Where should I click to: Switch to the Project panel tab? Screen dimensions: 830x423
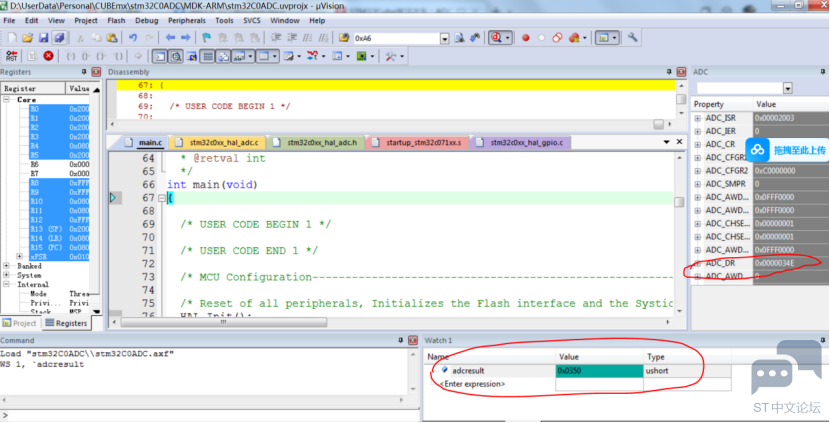tap(20, 323)
